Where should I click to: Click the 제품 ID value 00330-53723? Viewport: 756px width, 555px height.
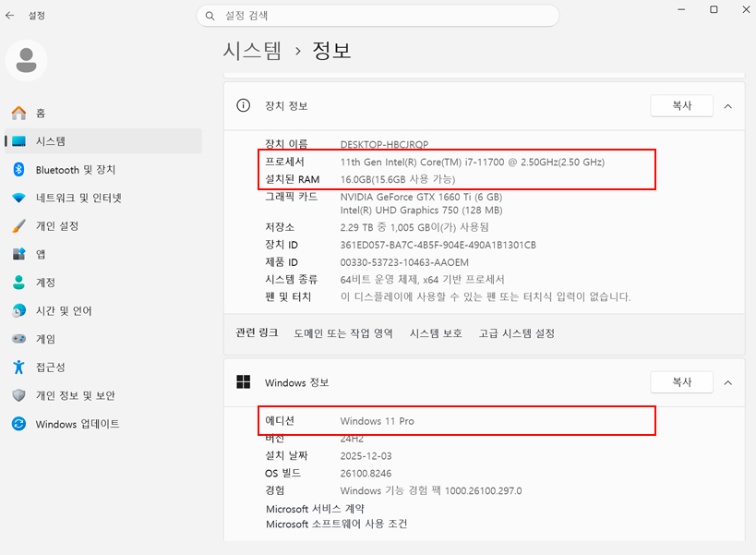coord(404,262)
